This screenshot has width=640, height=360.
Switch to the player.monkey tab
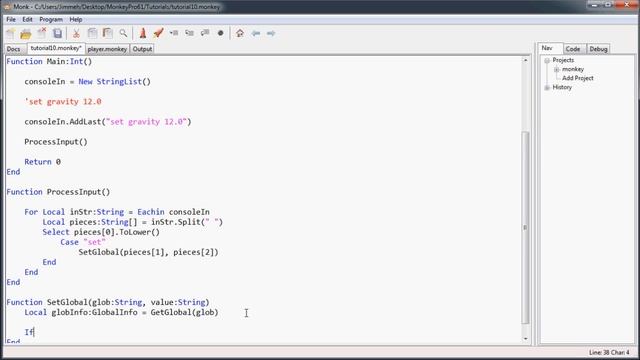(107, 49)
